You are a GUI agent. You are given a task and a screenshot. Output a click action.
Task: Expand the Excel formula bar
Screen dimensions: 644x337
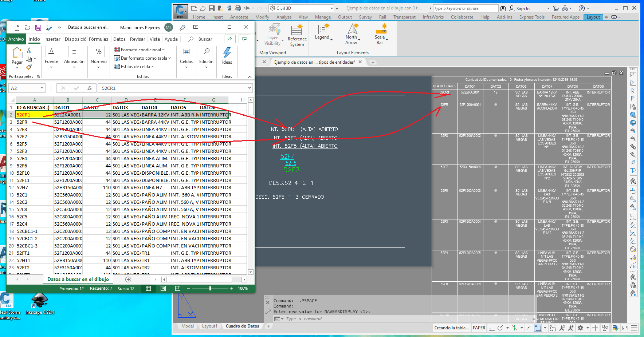tap(250, 88)
